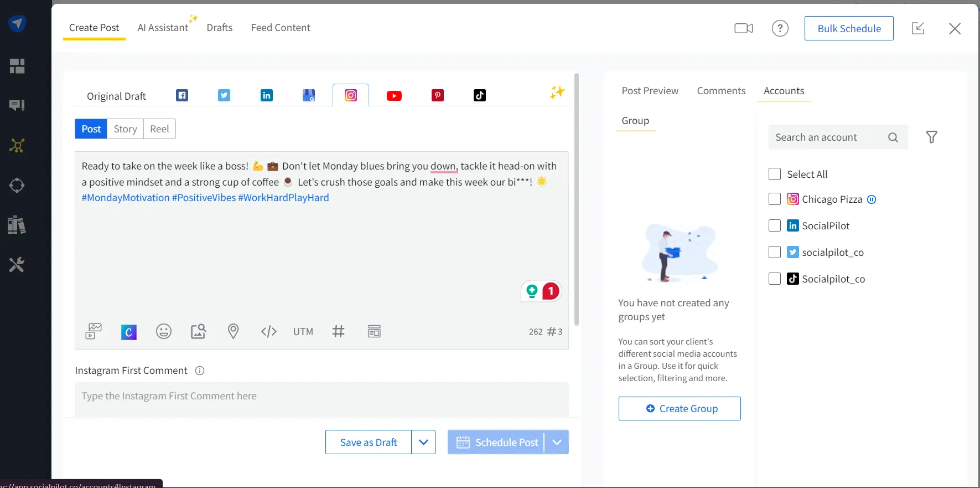Switch to the Reel post type
Image resolution: width=980 pixels, height=488 pixels.
159,129
